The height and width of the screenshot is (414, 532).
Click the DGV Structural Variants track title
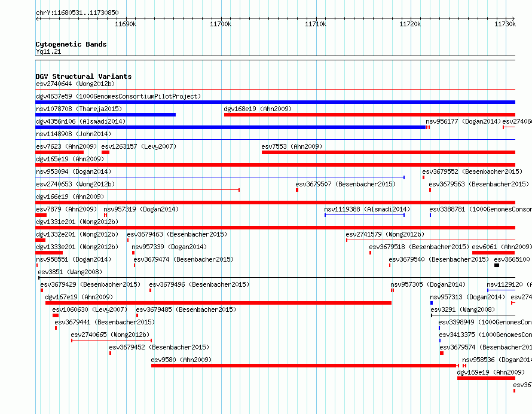tap(84, 76)
